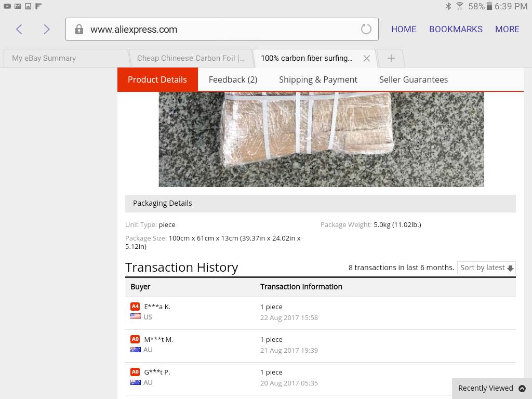Tap the browser back arrow
Viewport: 532px width, 399px height.
[19, 29]
